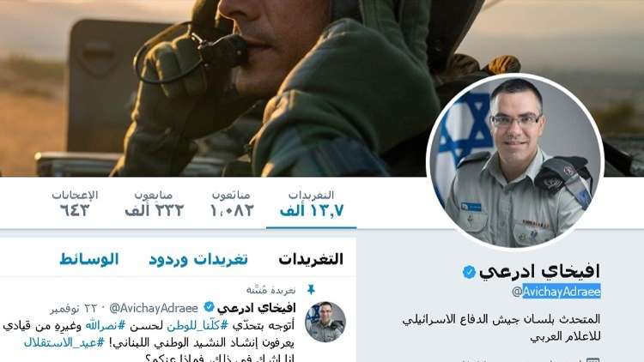Open the 13.7 ألف tweets count stat
This screenshot has width=644, height=362.
click(312, 204)
